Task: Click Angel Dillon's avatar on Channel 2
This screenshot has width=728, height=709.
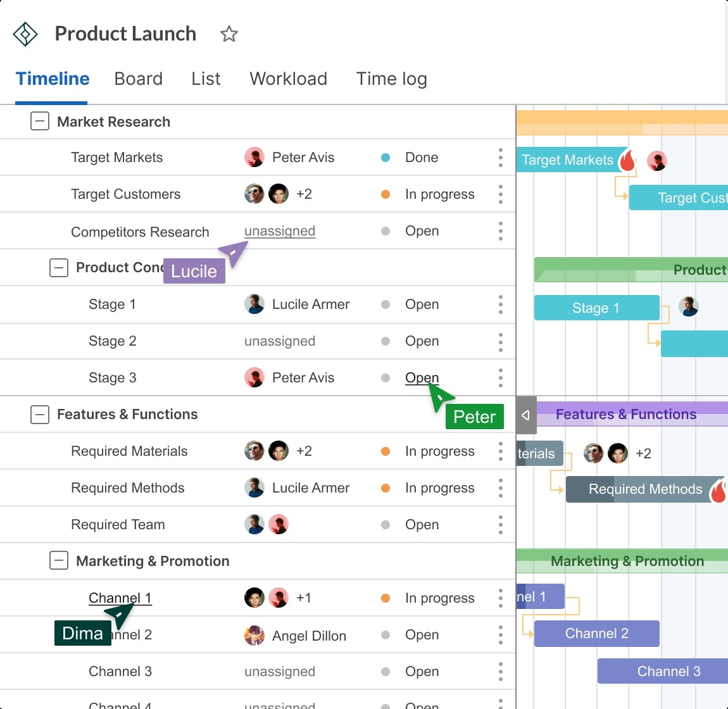Action: pos(254,635)
